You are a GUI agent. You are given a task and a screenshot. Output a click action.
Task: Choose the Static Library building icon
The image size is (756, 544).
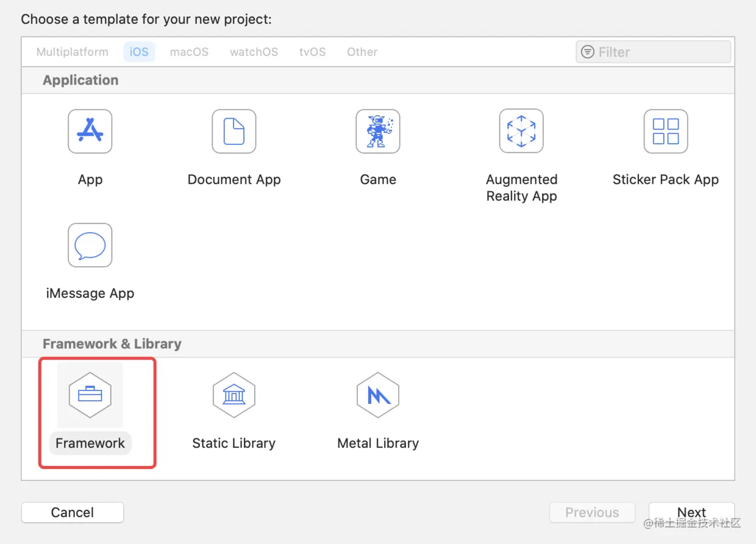[x=234, y=395]
